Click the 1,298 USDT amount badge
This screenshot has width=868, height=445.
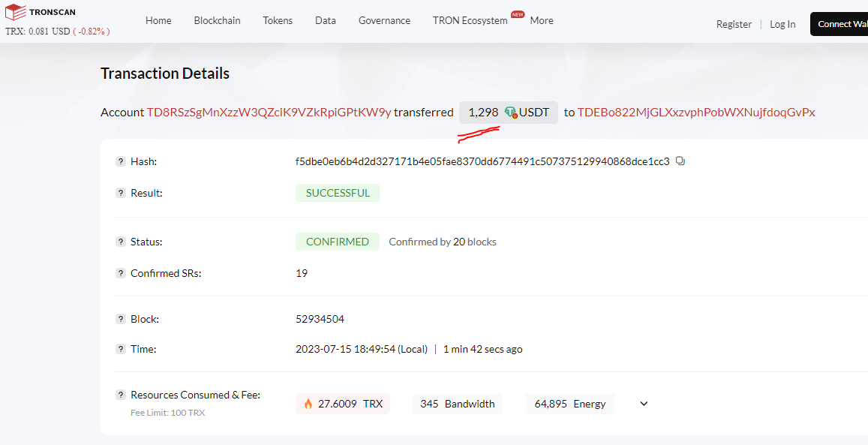(x=508, y=113)
